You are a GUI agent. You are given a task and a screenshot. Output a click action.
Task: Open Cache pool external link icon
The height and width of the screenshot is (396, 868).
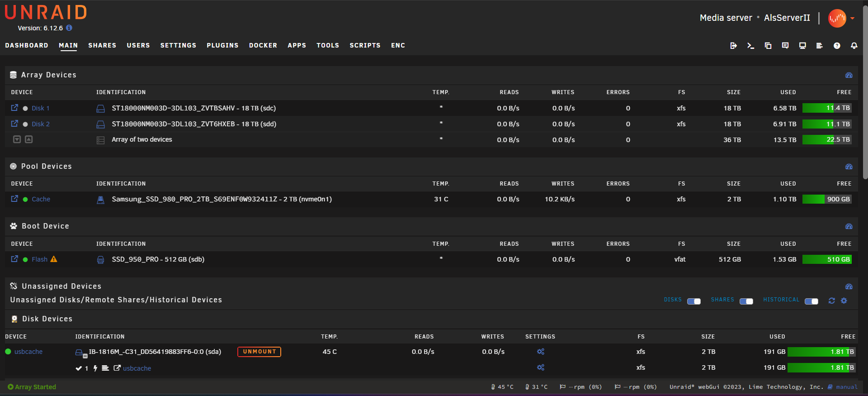pos(14,199)
